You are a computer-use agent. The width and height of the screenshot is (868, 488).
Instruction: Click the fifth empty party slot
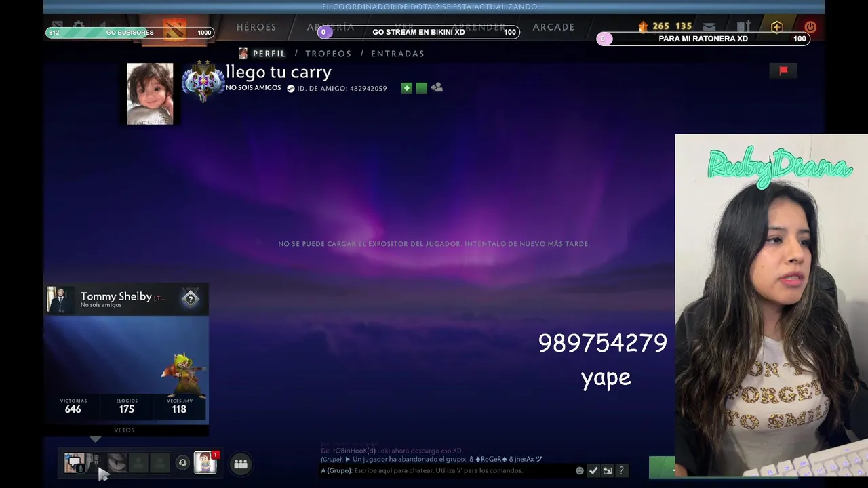[159, 463]
